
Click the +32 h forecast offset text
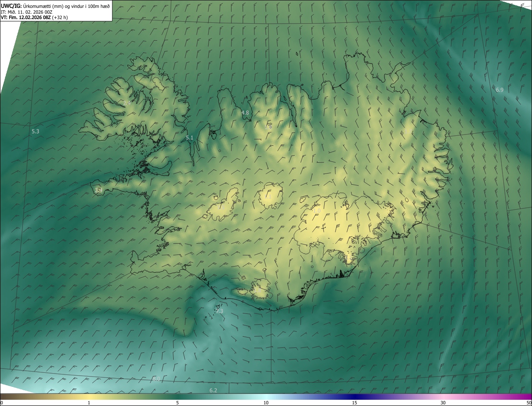tap(60, 17)
